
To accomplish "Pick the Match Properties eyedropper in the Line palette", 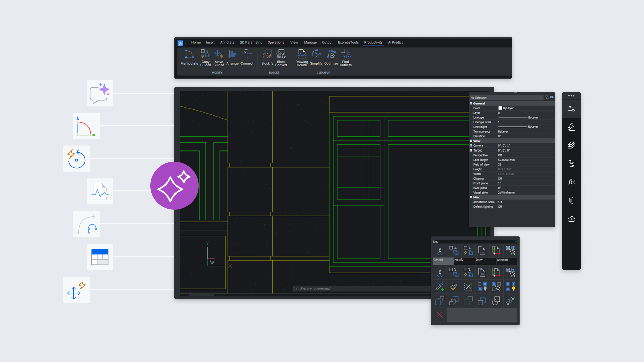I will [x=439, y=287].
